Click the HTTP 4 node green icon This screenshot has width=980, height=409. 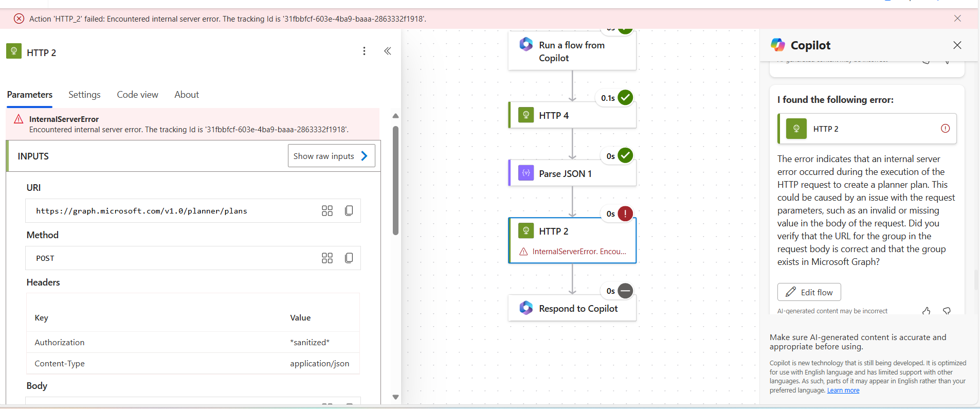tap(526, 115)
